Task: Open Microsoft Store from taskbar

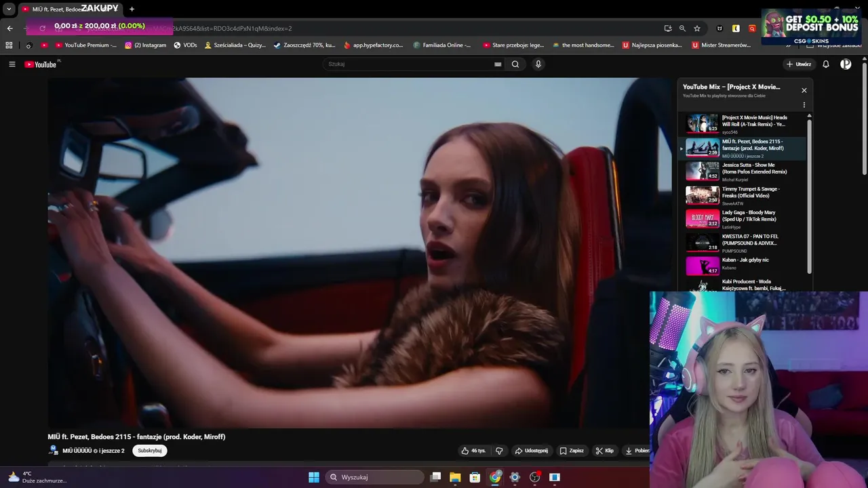Action: pyautogui.click(x=475, y=477)
